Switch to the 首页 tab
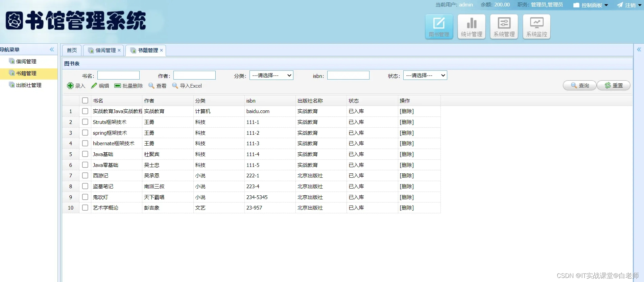This screenshot has height=282, width=644. (x=72, y=50)
